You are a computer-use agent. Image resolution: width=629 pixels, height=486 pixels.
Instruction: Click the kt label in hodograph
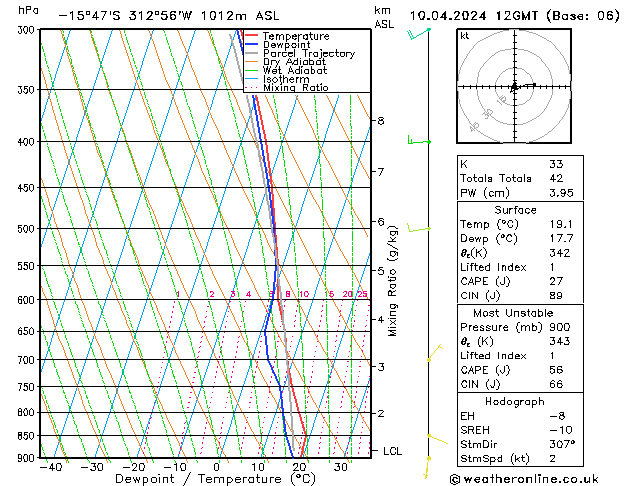coord(465,36)
